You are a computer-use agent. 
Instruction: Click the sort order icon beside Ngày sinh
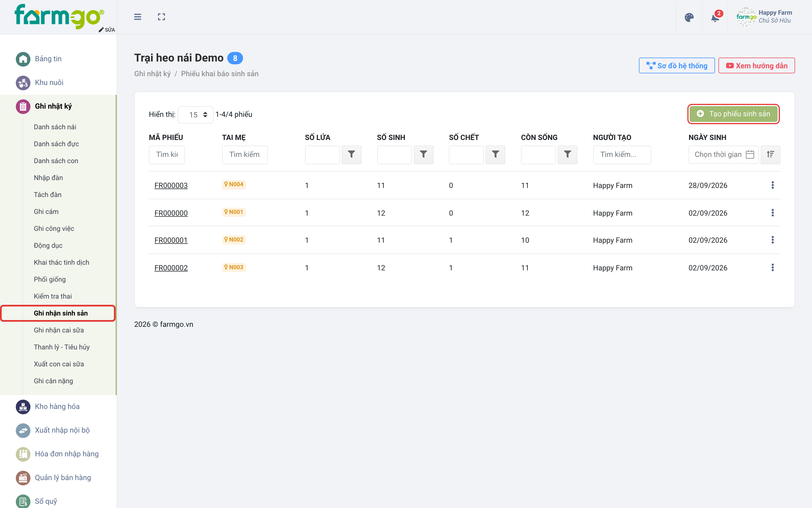tap(770, 155)
